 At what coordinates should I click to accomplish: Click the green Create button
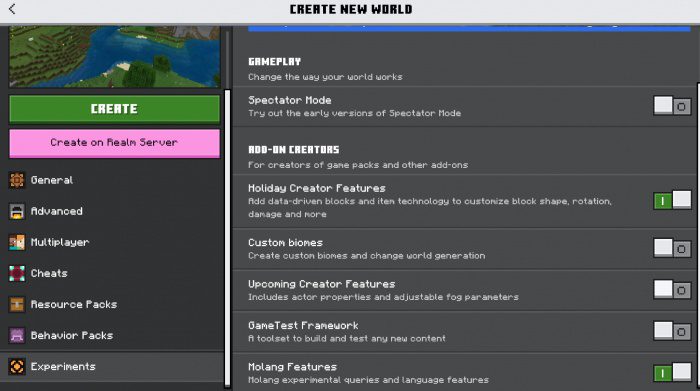pyautogui.click(x=114, y=109)
